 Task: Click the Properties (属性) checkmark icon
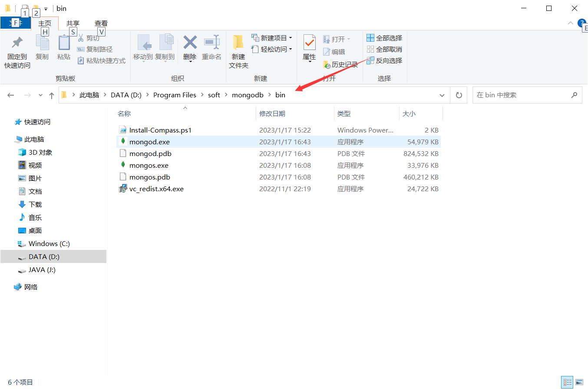[309, 43]
